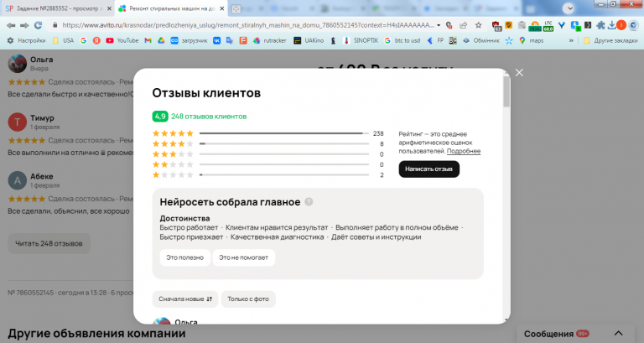Open the Gmail bookmark icon
The image size is (644, 343).
click(148, 40)
